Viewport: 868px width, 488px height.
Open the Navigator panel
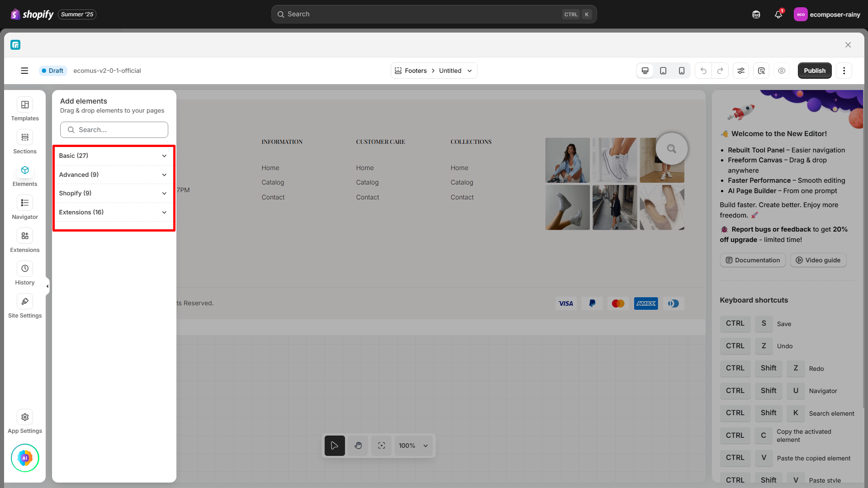[x=24, y=207]
